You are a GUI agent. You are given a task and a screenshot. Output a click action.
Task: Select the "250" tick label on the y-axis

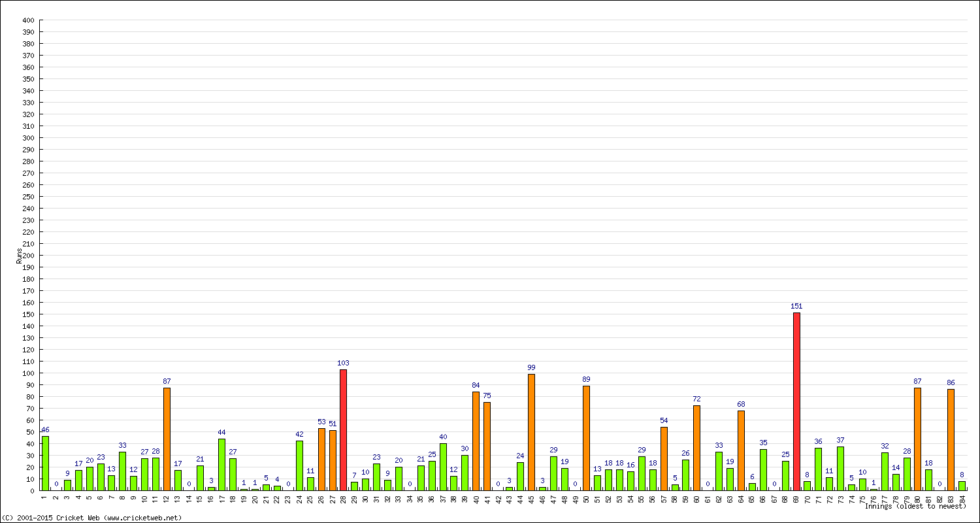[x=28, y=197]
